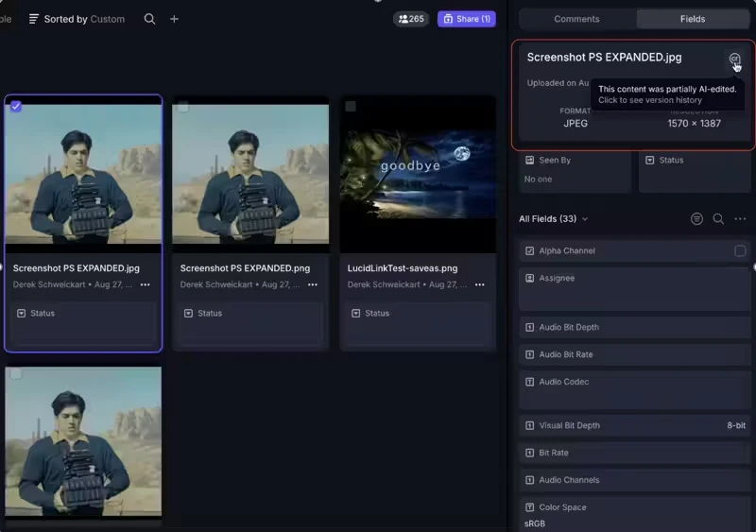Open the three-dot menu beside All Fields
The width and height of the screenshot is (756, 532).
tap(740, 219)
